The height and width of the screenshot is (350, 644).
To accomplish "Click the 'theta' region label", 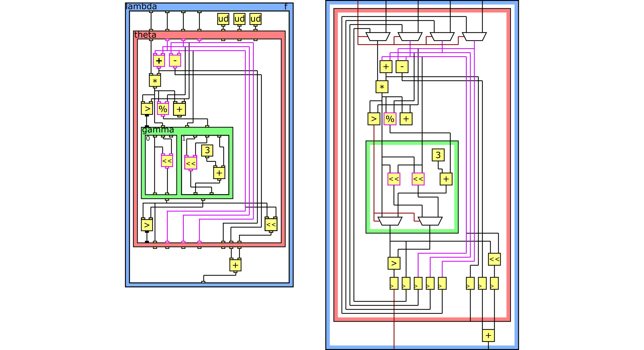I will click(x=145, y=35).
